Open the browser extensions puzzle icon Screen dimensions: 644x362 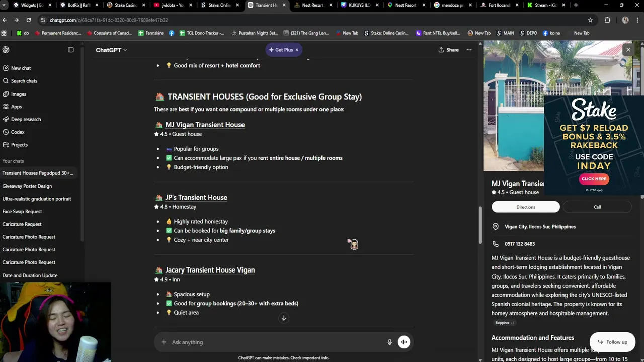pos(607,20)
